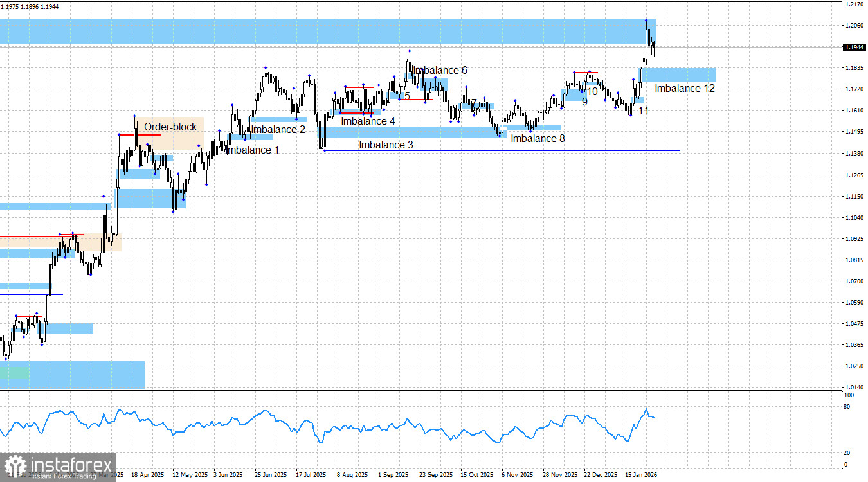Select the 1.0815 price axis value
Viewport: 868px width, 482px height.
point(854,260)
